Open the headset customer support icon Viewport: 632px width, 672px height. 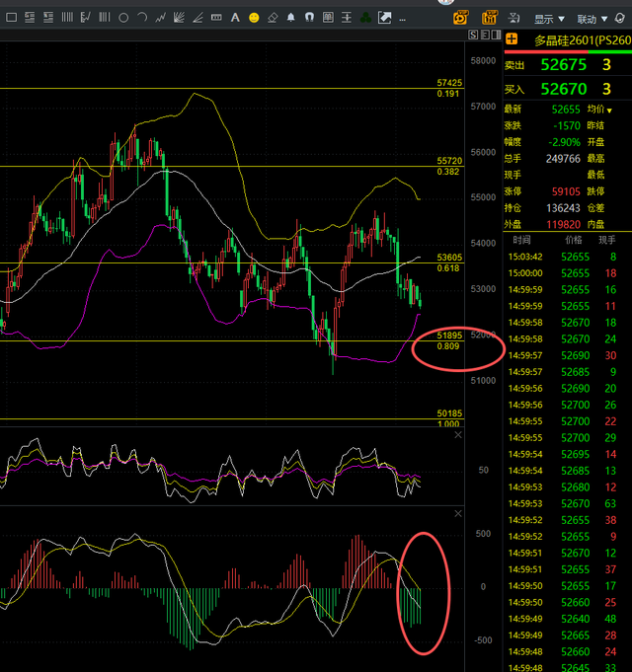click(620, 18)
